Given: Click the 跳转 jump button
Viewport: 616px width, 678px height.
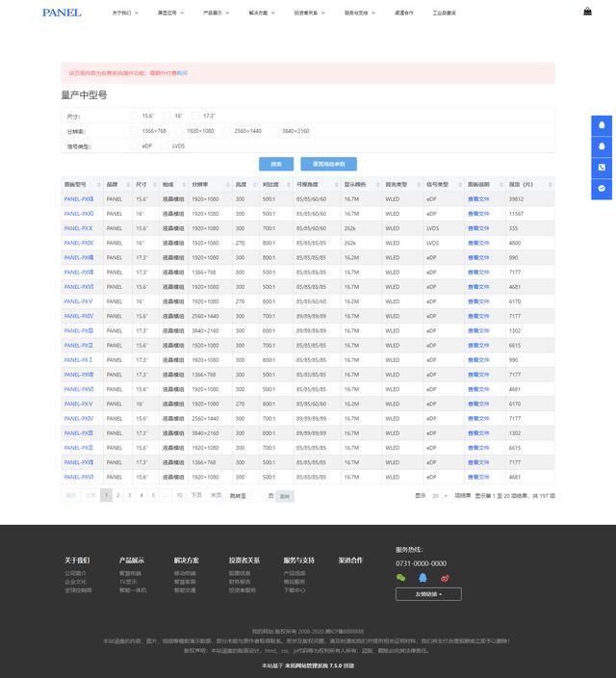Looking at the screenshot, I should [x=285, y=496].
